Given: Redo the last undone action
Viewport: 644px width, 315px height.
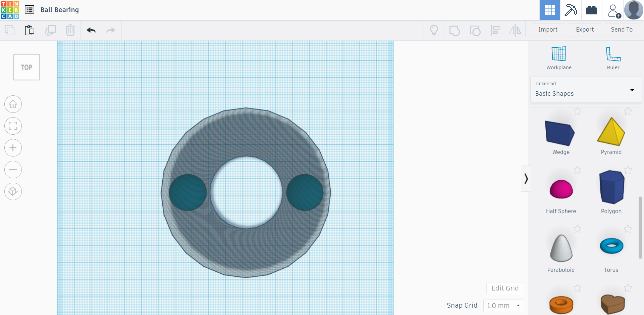Looking at the screenshot, I should (111, 30).
